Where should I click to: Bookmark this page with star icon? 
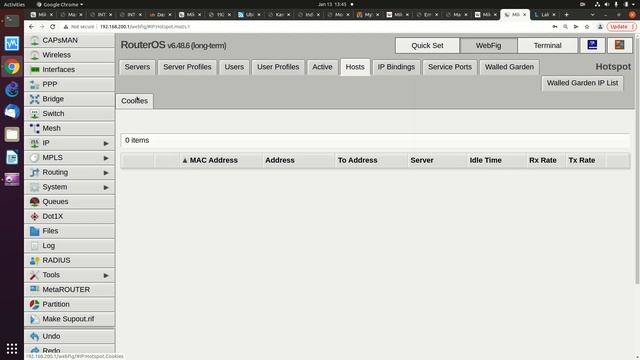[x=587, y=27]
